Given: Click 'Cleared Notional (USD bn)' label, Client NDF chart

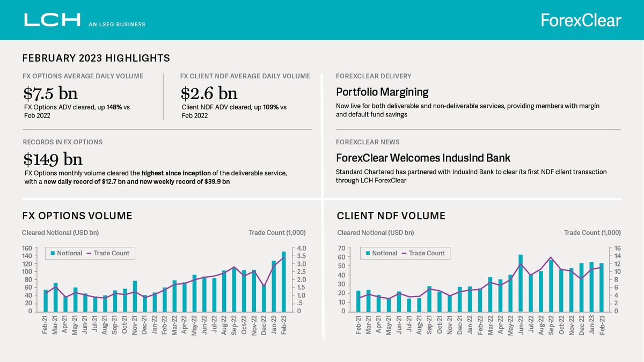Looking at the screenshot, I should (376, 233).
